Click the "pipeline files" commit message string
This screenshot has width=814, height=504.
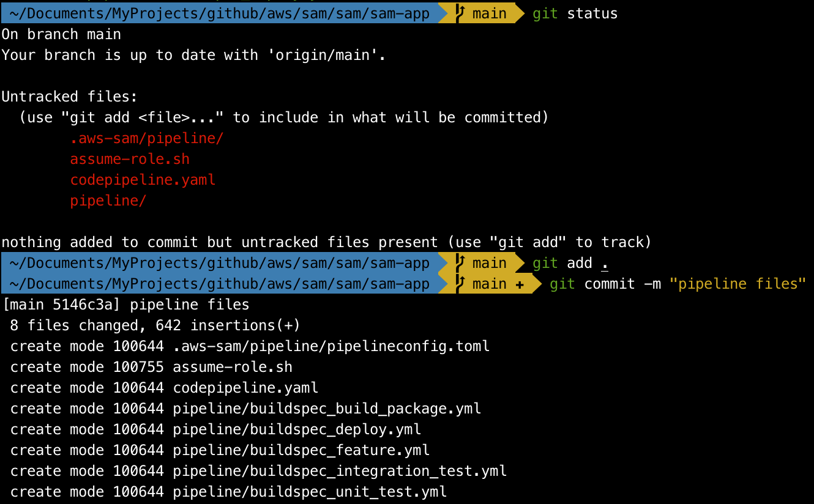click(738, 284)
